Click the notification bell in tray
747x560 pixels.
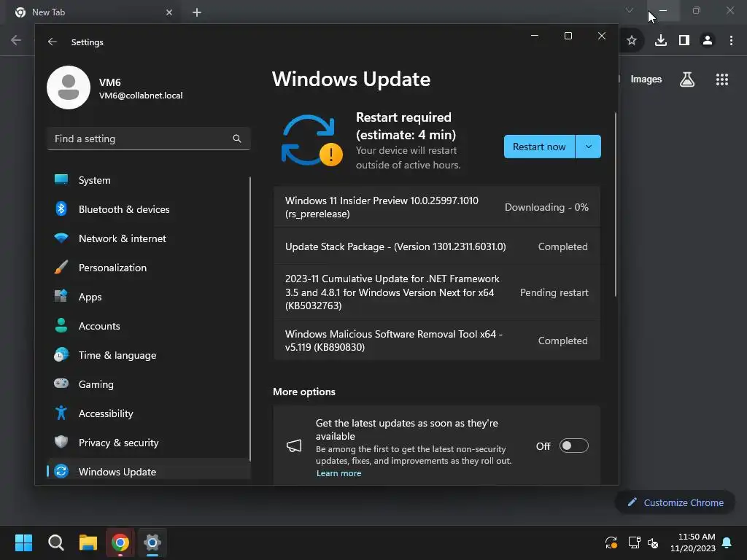pos(727,542)
